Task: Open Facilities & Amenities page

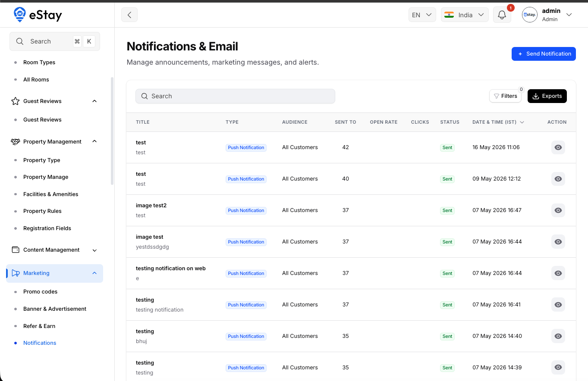Action: [51, 194]
